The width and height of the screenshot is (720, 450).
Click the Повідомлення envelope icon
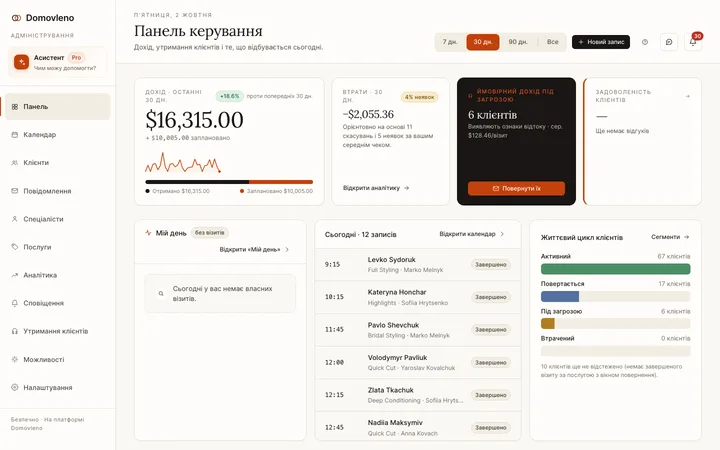tap(15, 191)
